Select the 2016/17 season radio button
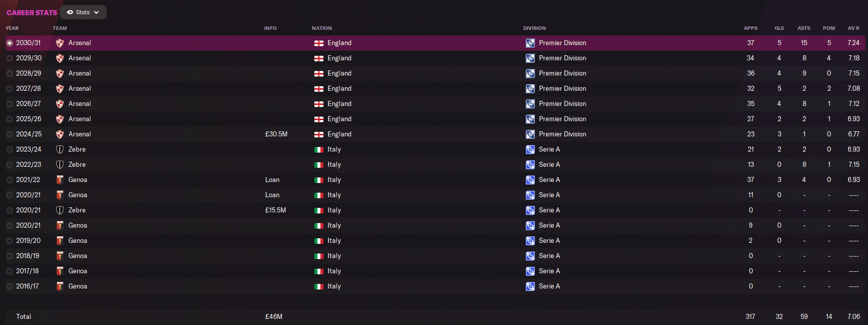 point(10,286)
